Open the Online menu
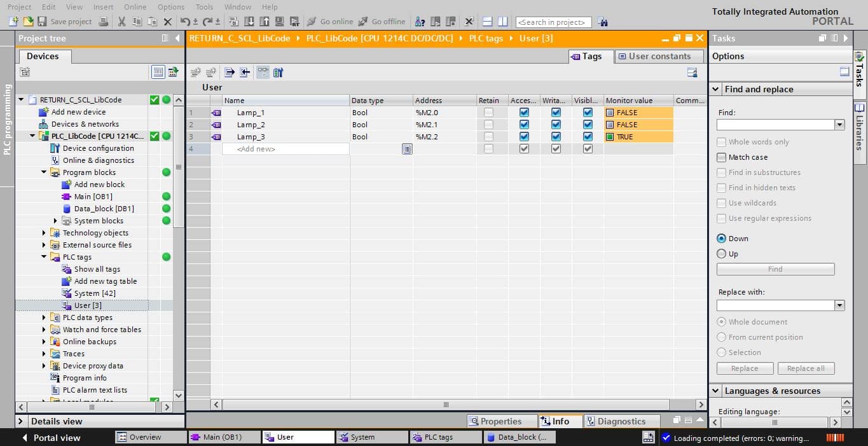This screenshot has height=446, width=868. (x=135, y=6)
